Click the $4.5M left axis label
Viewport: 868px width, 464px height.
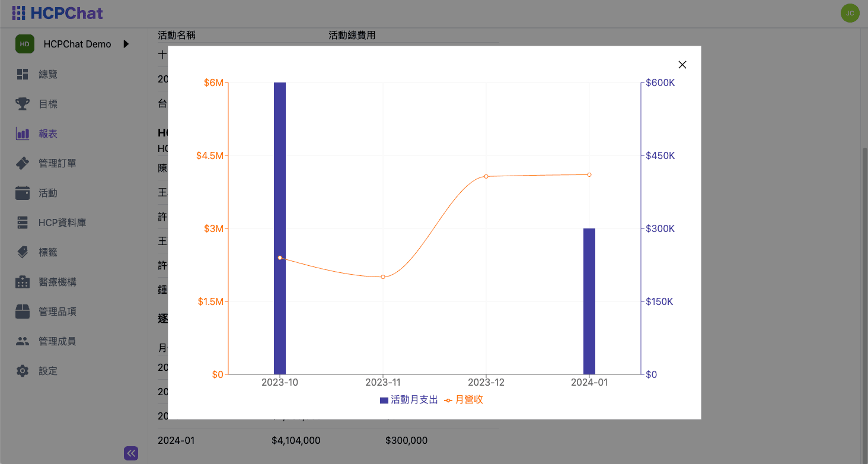[x=210, y=155]
